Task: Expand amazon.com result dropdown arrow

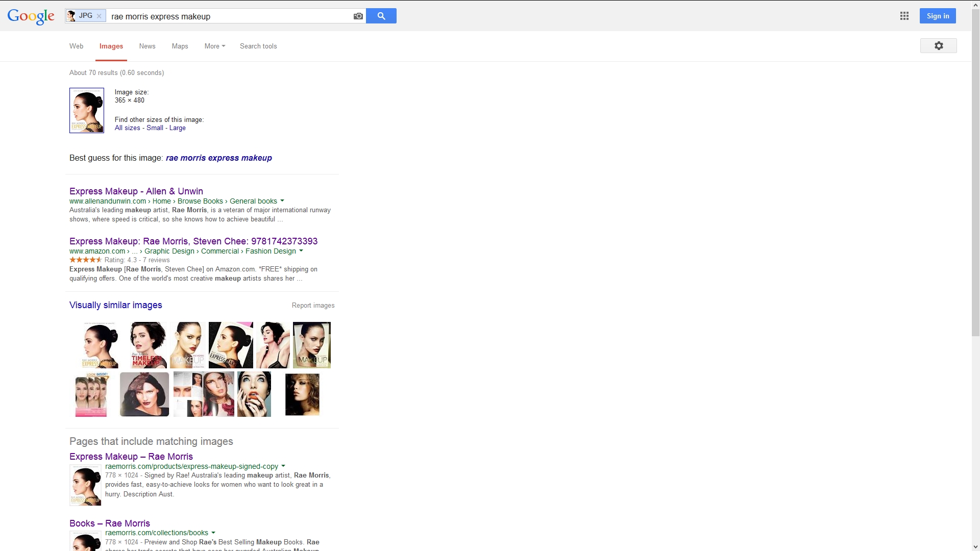Action: tap(301, 251)
